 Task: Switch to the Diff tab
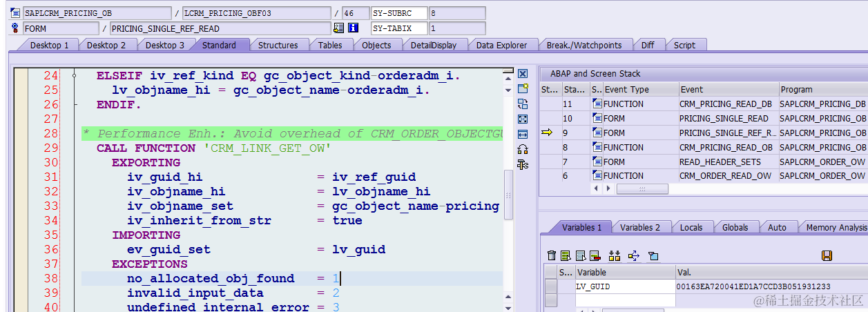click(648, 45)
